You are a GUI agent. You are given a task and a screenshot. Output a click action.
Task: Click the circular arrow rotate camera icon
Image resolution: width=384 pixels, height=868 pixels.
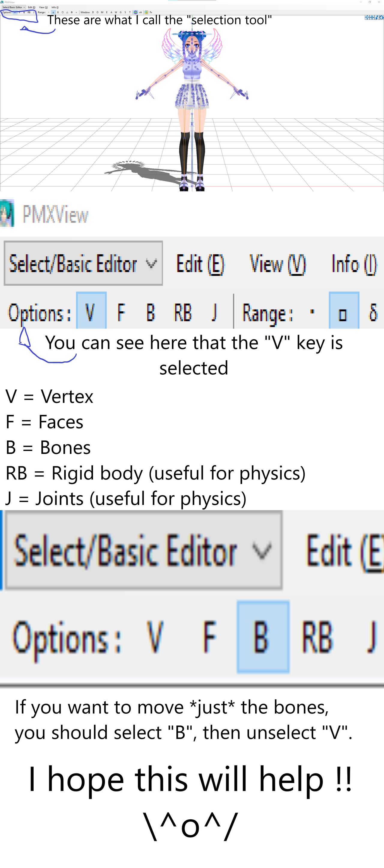pyautogui.click(x=382, y=17)
